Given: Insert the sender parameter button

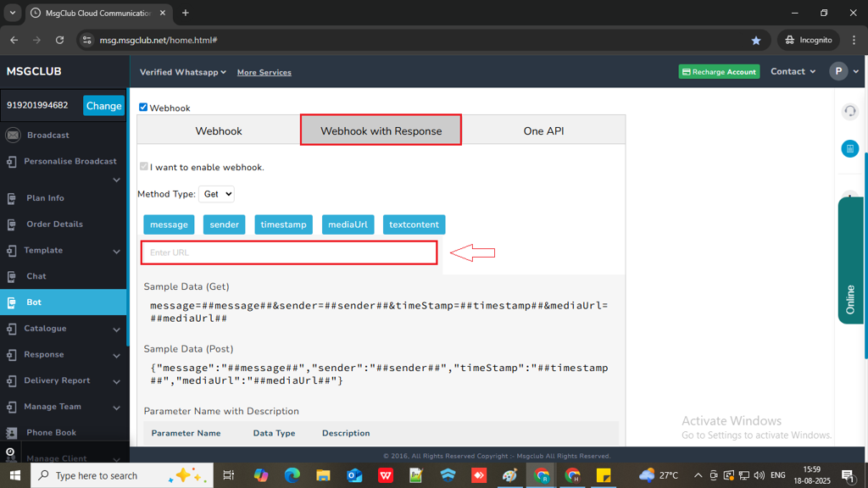Looking at the screenshot, I should click(224, 225).
